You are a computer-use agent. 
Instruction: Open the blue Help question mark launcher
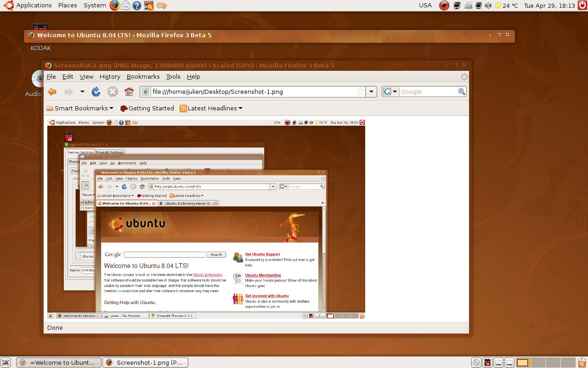(136, 6)
